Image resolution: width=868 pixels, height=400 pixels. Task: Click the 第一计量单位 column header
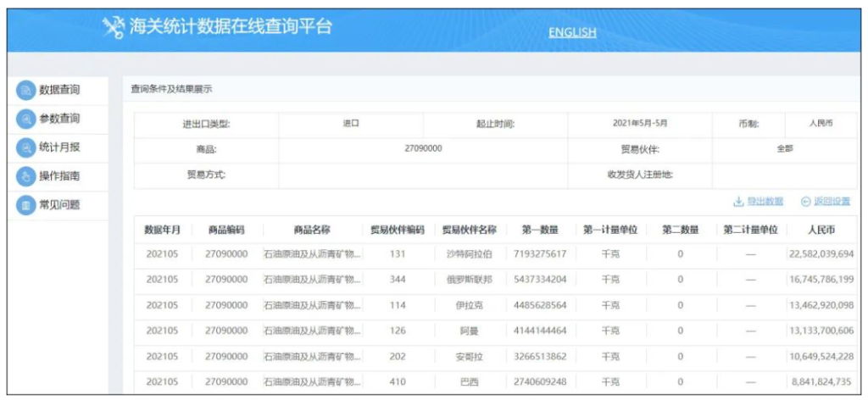(x=610, y=231)
